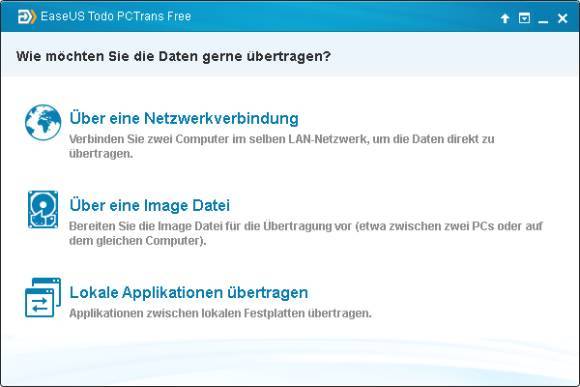Screen dimensions: 580x387
Task: Open the title bar dropdown menu icon
Action: pos(524,18)
